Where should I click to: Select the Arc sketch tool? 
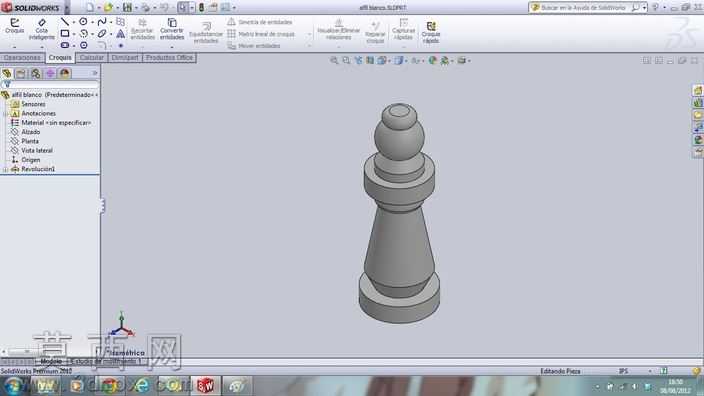point(84,33)
